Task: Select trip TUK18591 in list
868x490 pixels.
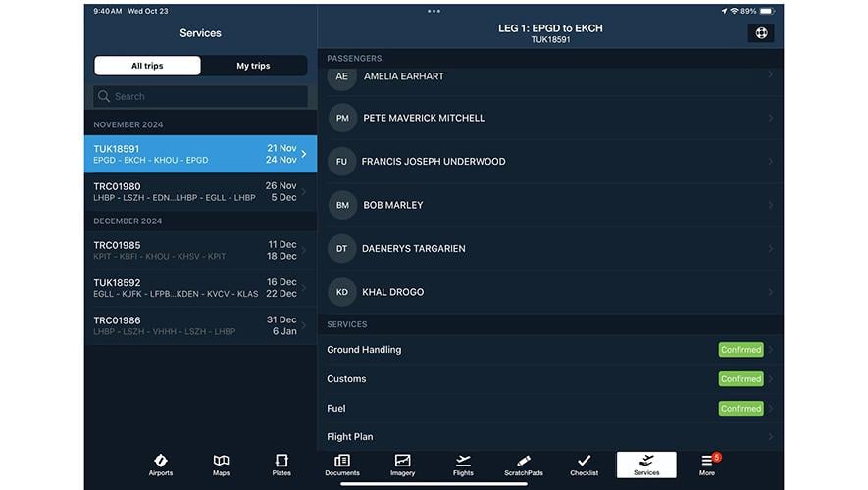Action: 200,154
